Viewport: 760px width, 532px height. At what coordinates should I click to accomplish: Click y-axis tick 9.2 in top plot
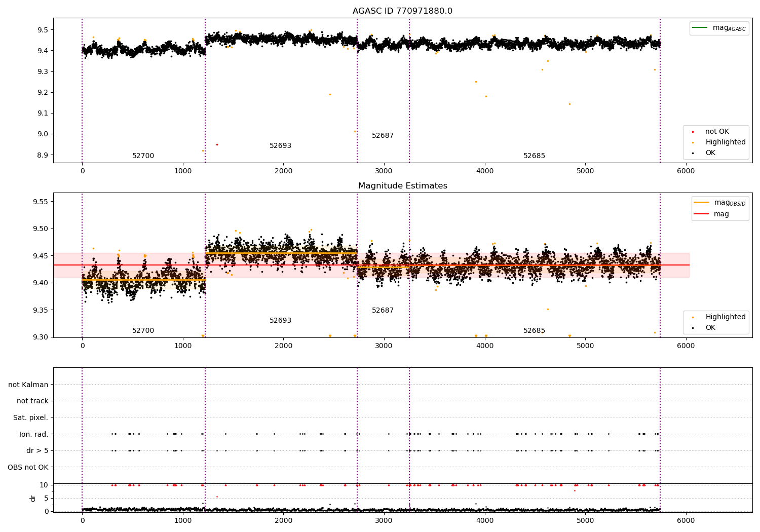43,93
